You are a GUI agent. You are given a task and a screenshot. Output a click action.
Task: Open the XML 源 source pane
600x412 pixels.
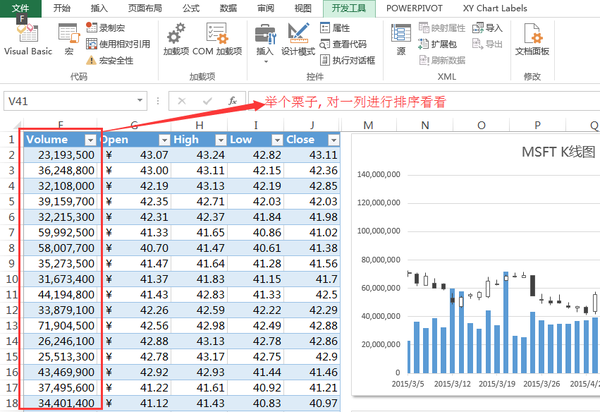pos(401,39)
